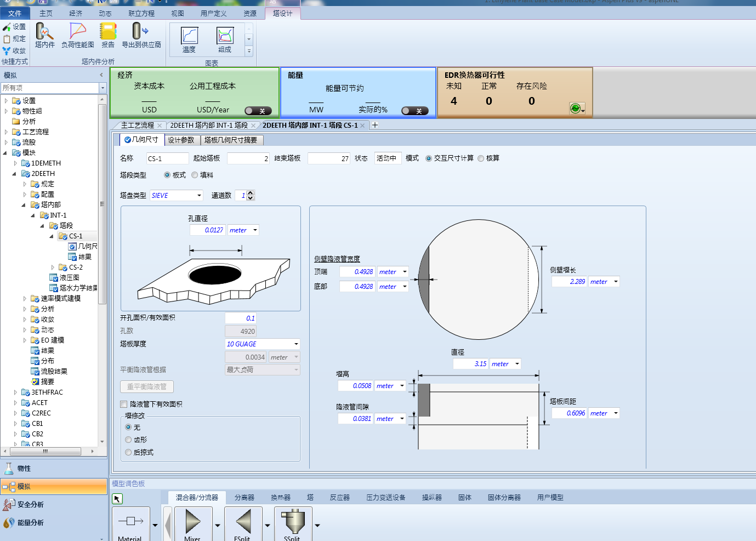Edit the 直径 3.15 value field
Screen dimensions: 756x541
tap(471, 364)
